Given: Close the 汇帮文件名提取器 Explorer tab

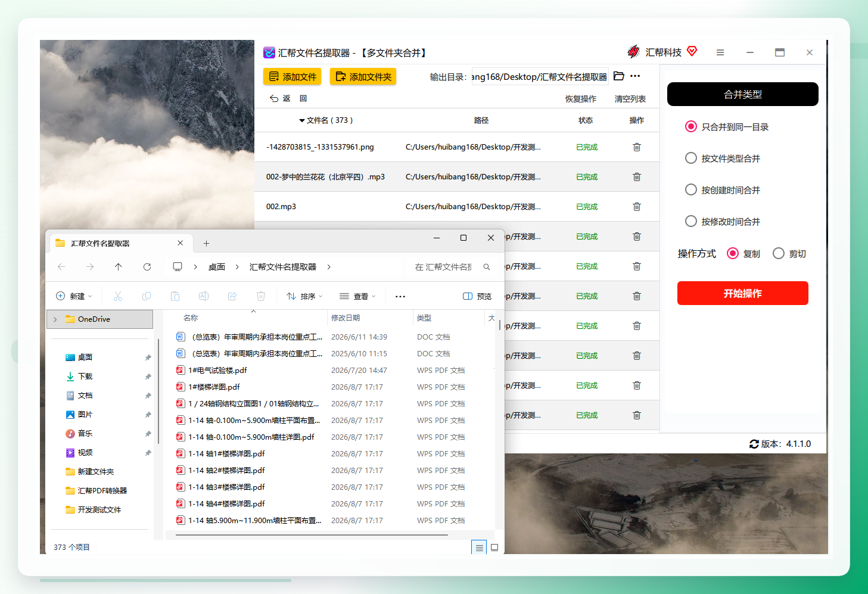Looking at the screenshot, I should point(180,243).
